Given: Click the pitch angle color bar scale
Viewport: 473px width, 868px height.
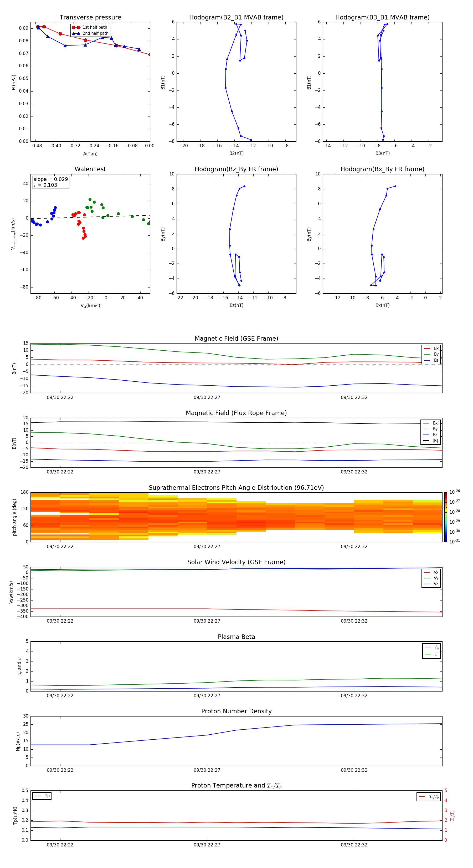Looking at the screenshot, I should [446, 517].
